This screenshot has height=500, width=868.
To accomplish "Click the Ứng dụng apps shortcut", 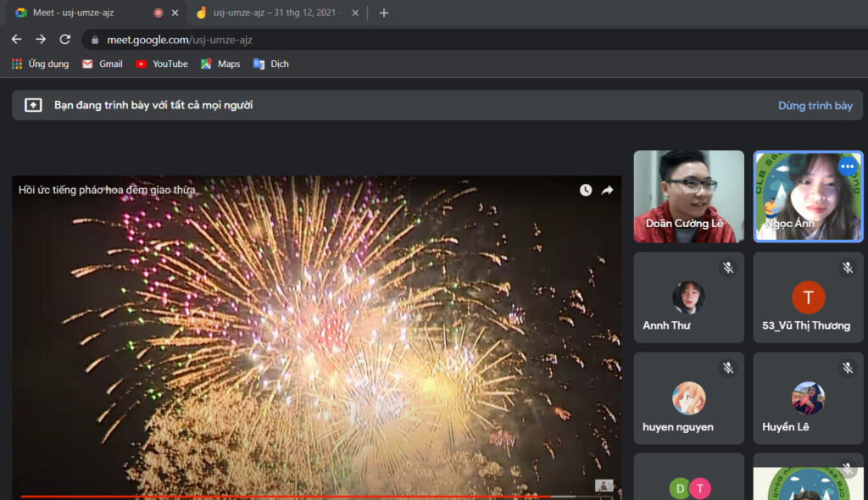I will coord(40,64).
